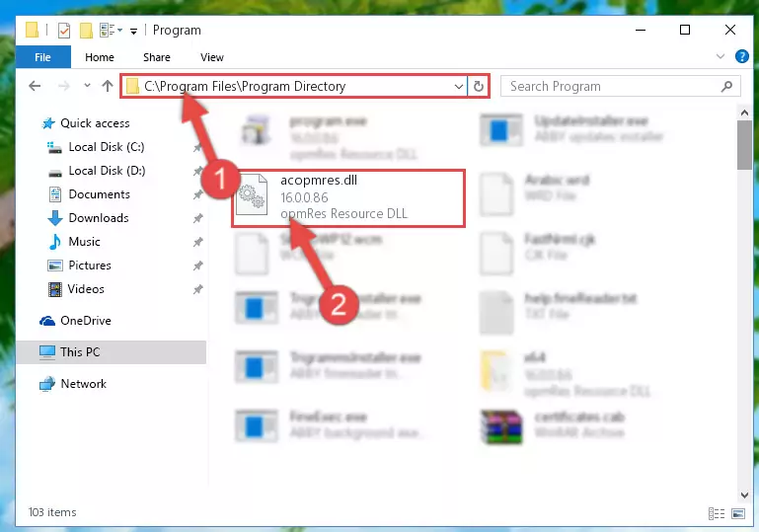The width and height of the screenshot is (759, 532).
Task: Click scrollbar up arrow
Action: tap(744, 113)
